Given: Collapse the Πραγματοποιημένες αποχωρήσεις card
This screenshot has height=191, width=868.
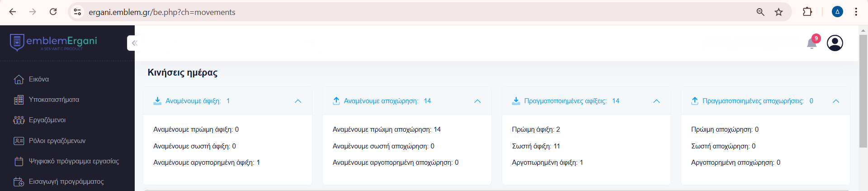Looking at the screenshot, I should point(836,101).
